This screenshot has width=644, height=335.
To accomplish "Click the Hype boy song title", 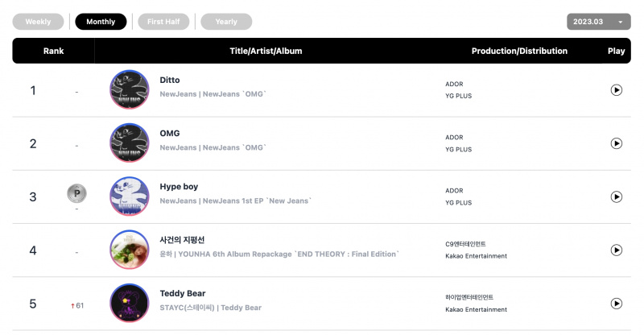I will click(179, 187).
